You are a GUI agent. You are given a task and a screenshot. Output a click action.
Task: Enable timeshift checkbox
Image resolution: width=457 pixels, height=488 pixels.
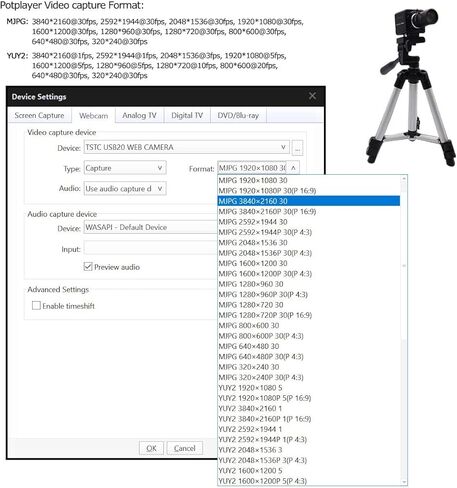(x=36, y=306)
